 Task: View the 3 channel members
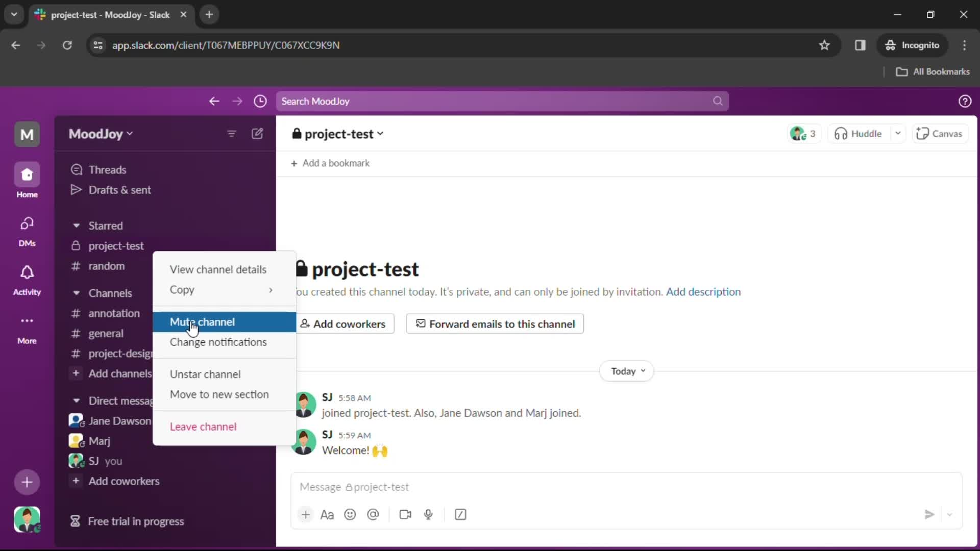(803, 134)
